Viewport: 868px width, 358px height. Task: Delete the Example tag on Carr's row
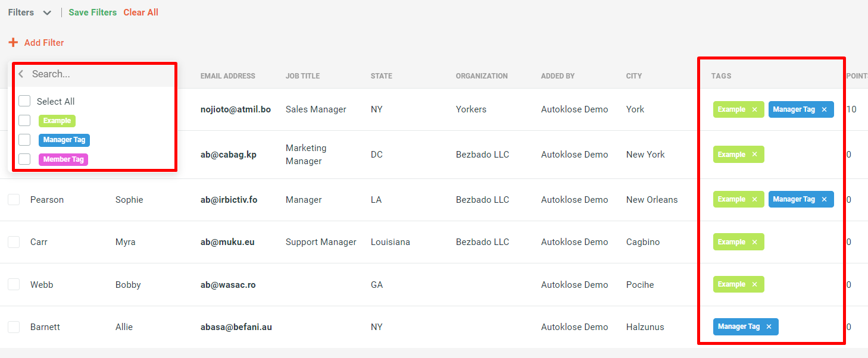coord(754,241)
